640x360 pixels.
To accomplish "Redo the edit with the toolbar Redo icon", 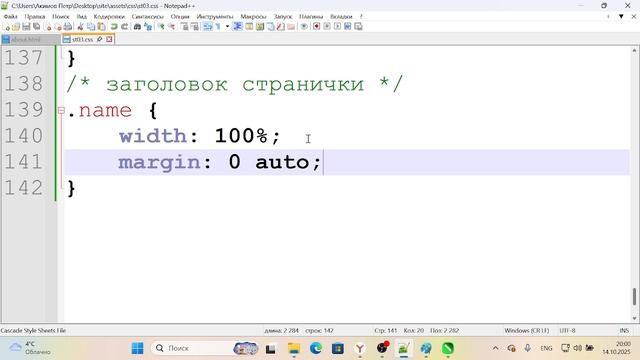I will coord(124,27).
